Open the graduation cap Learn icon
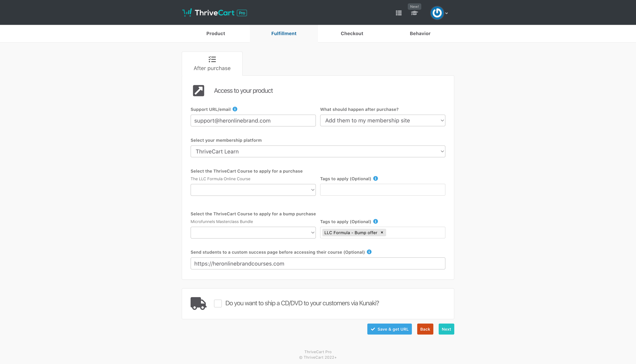The image size is (636, 364). pos(414,13)
